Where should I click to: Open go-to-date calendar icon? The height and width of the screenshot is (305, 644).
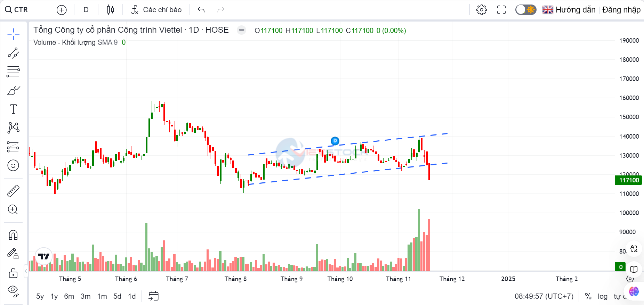point(153,296)
